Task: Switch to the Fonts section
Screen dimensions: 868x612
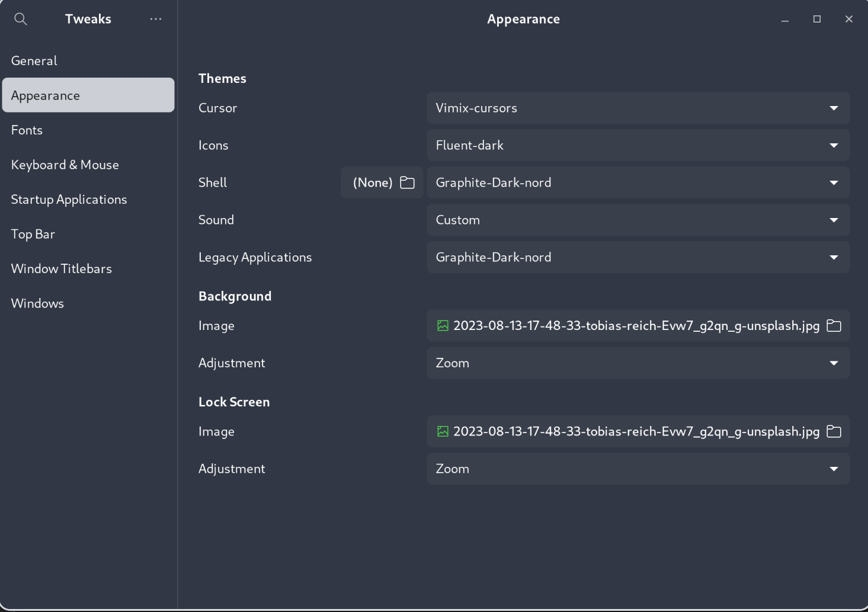Action: (27, 130)
